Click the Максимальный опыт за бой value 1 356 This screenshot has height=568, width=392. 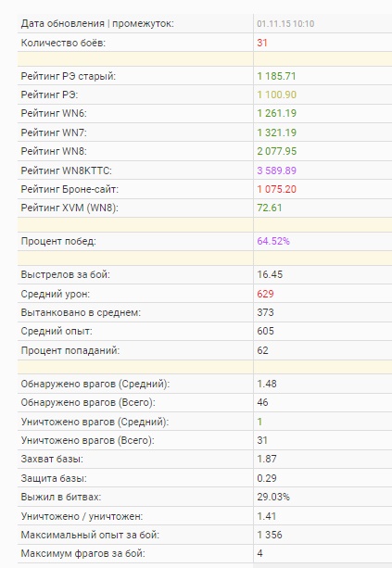click(269, 535)
